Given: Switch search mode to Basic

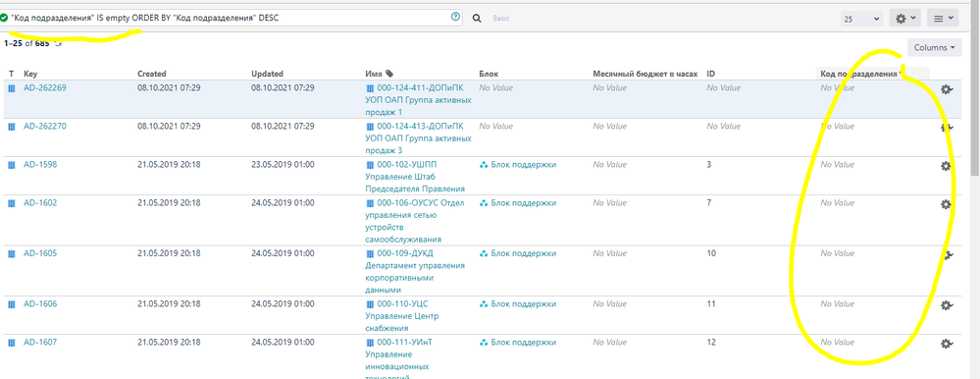Looking at the screenshot, I should (x=501, y=18).
